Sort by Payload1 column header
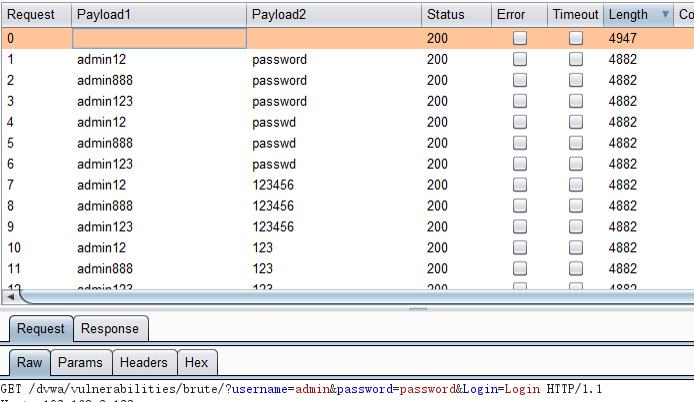This screenshot has height=402, width=694. pos(158,15)
